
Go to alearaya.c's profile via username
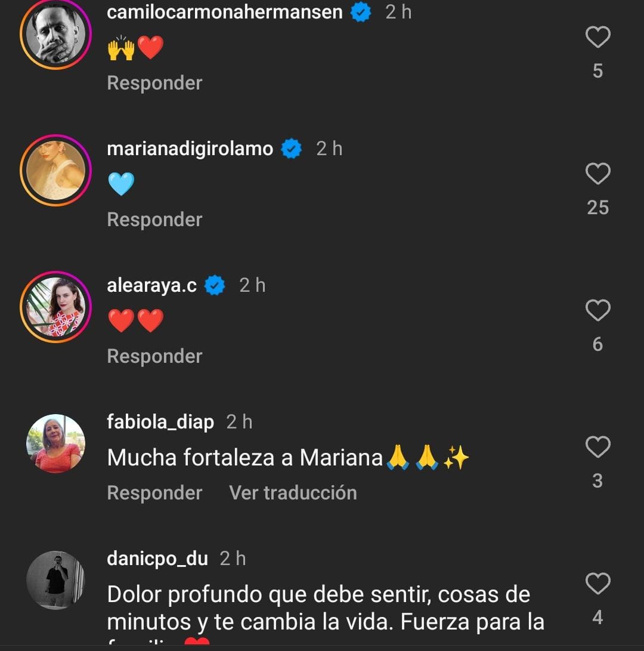point(151,285)
